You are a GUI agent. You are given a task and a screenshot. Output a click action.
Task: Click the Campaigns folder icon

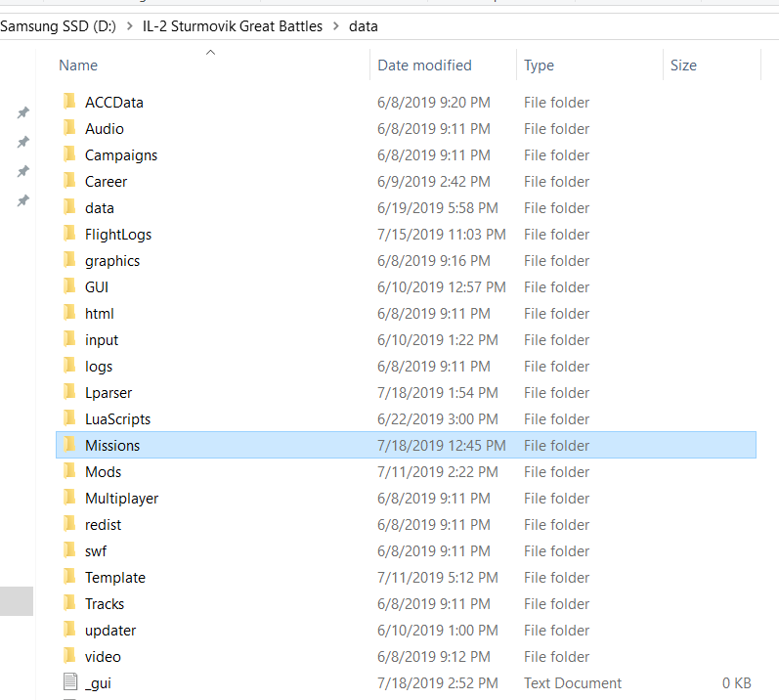[x=70, y=154]
